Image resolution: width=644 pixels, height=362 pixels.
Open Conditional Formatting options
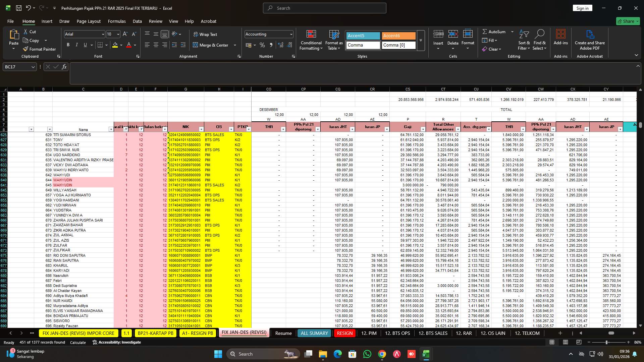(x=311, y=40)
